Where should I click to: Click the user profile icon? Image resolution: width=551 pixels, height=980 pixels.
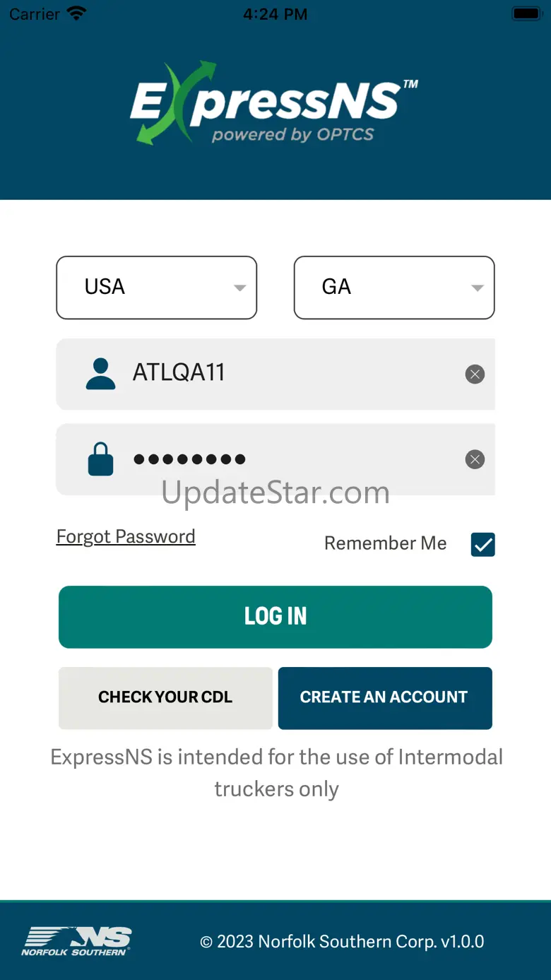(100, 374)
